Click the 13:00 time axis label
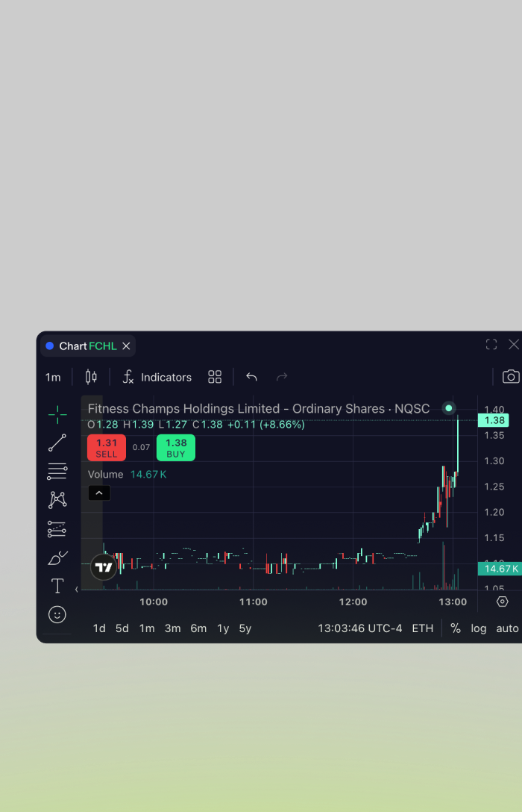Image resolution: width=522 pixels, height=812 pixels. pyautogui.click(x=453, y=602)
